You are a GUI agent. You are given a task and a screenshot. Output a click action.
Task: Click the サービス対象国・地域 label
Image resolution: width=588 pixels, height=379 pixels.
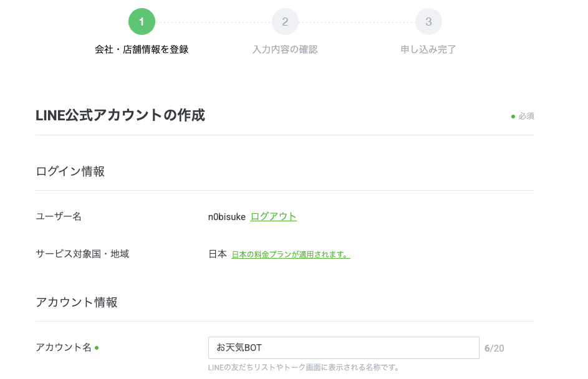[82, 254]
